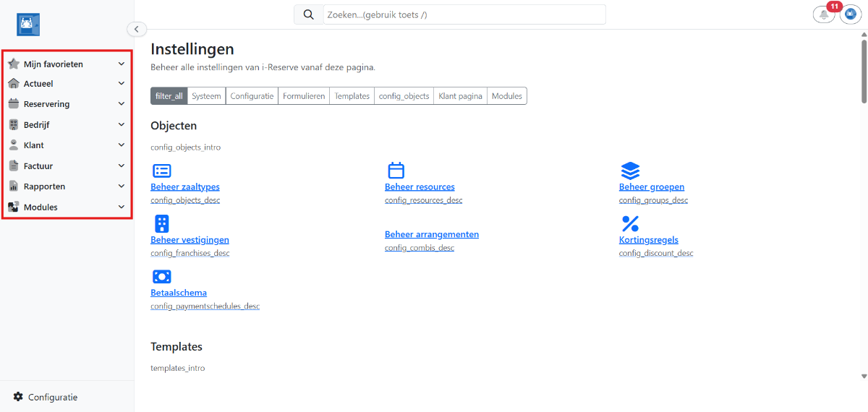Open the user profile avatar
This screenshot has width=868, height=412.
850,14
